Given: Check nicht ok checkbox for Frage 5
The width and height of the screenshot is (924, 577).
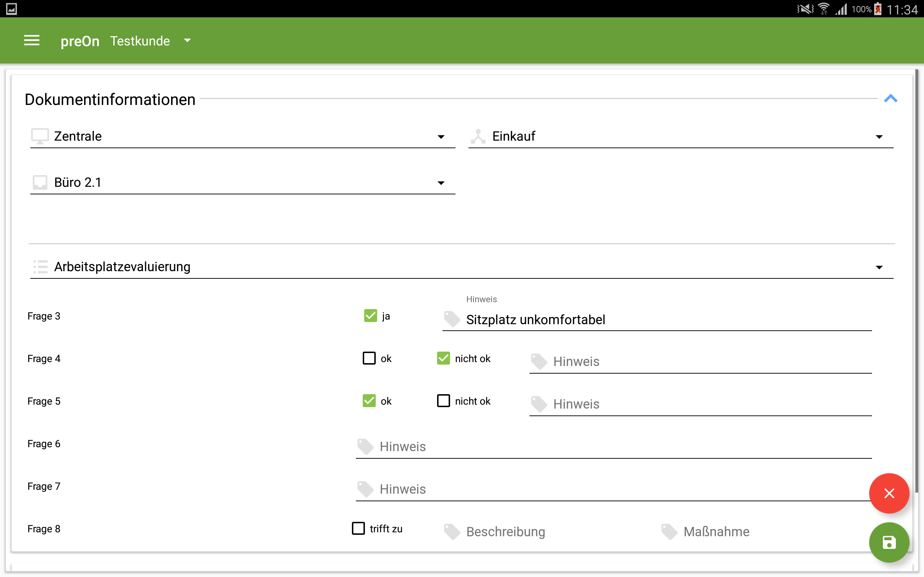Looking at the screenshot, I should point(443,401).
